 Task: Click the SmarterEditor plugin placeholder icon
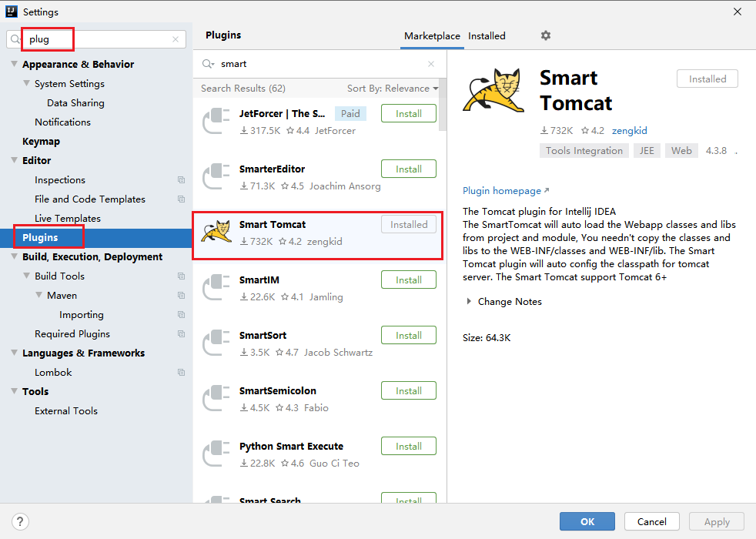(216, 176)
